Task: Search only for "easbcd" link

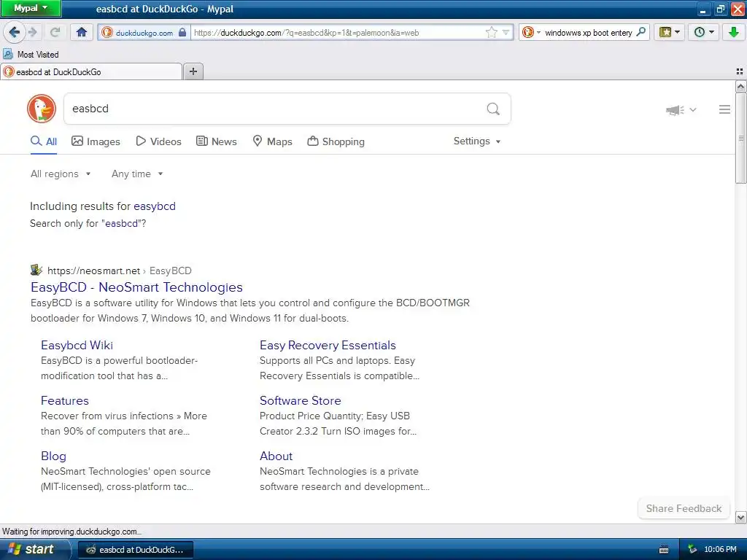Action: (122, 223)
